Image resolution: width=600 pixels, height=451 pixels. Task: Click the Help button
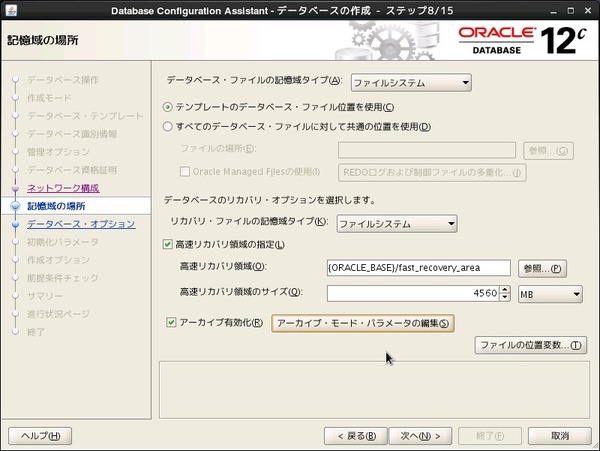(40, 436)
